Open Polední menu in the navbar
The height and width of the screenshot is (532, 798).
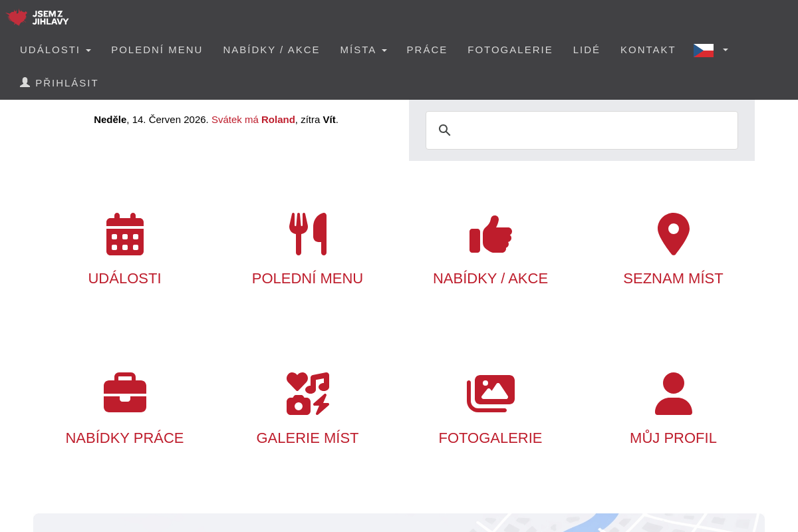point(157,50)
